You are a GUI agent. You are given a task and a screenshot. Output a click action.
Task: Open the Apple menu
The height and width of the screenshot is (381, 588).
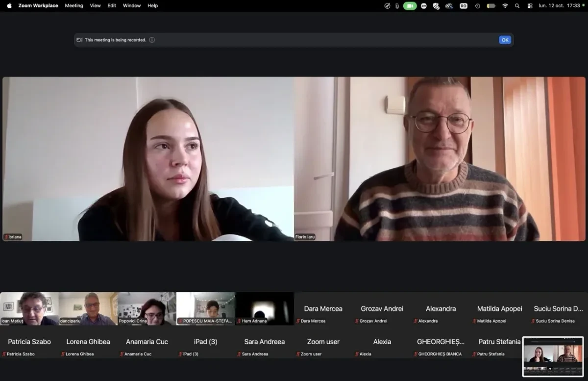coord(9,5)
